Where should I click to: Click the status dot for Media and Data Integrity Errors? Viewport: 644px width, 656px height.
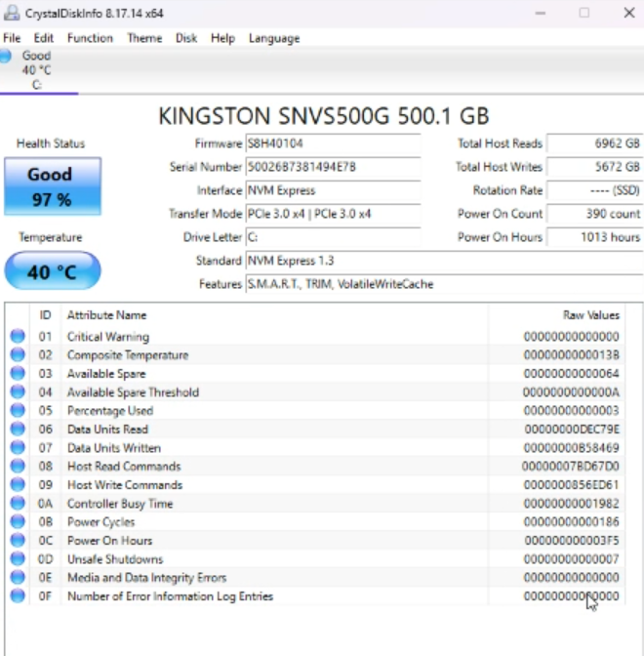[x=18, y=577]
